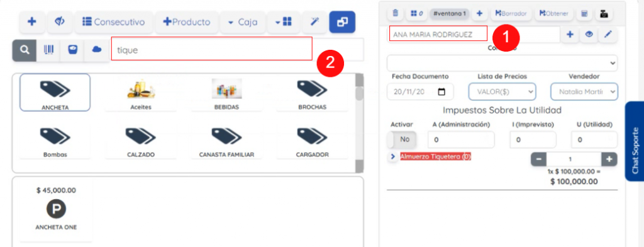Open the Vendedor dropdown
644x247 pixels.
(584, 92)
